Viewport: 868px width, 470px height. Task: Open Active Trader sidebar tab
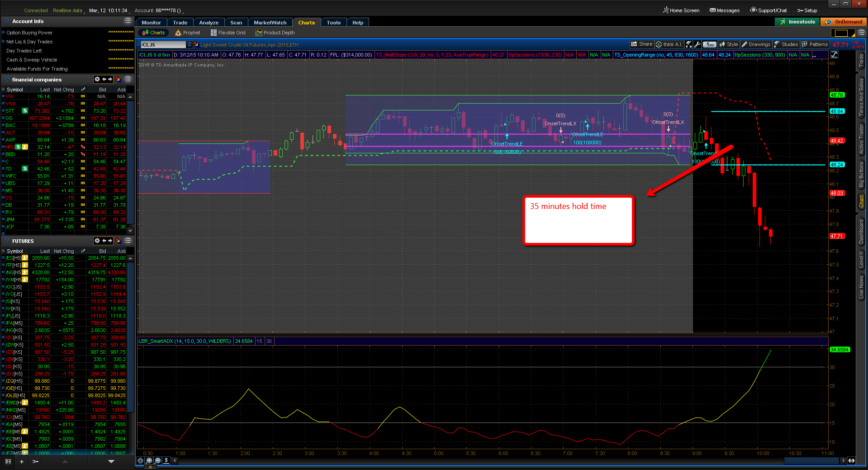coord(861,139)
